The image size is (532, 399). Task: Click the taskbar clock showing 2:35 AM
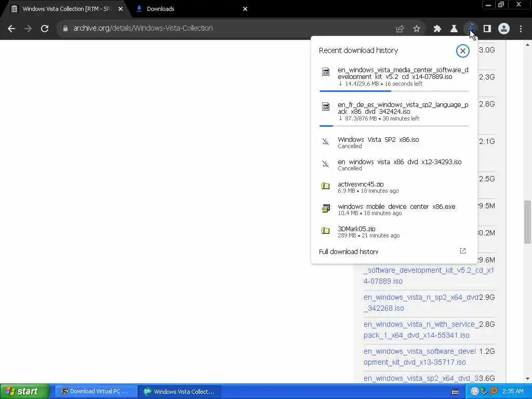coord(513,391)
